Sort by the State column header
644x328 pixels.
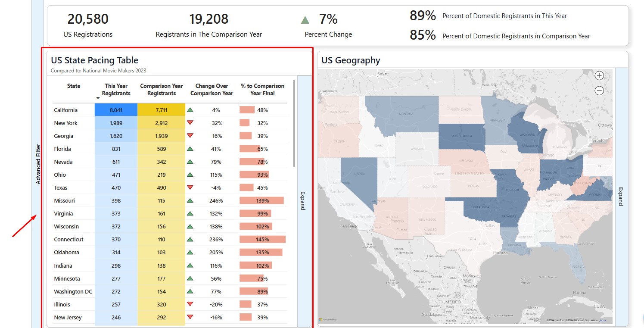[x=74, y=86]
